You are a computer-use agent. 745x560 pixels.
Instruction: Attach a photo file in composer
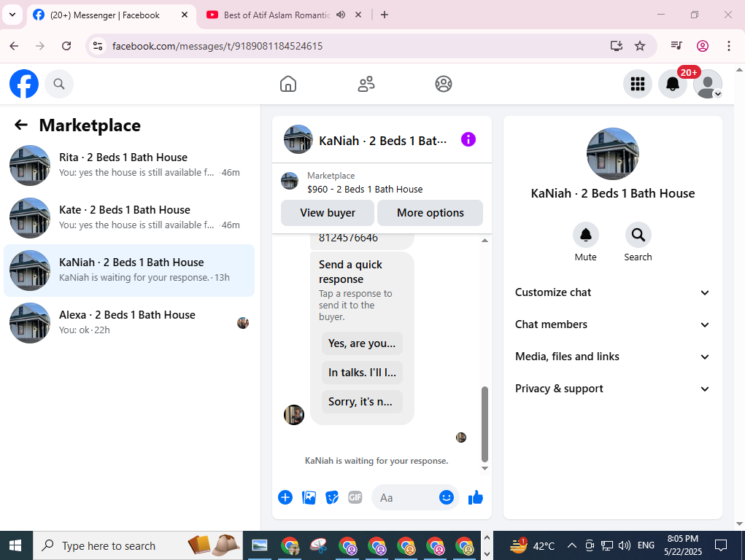point(309,497)
